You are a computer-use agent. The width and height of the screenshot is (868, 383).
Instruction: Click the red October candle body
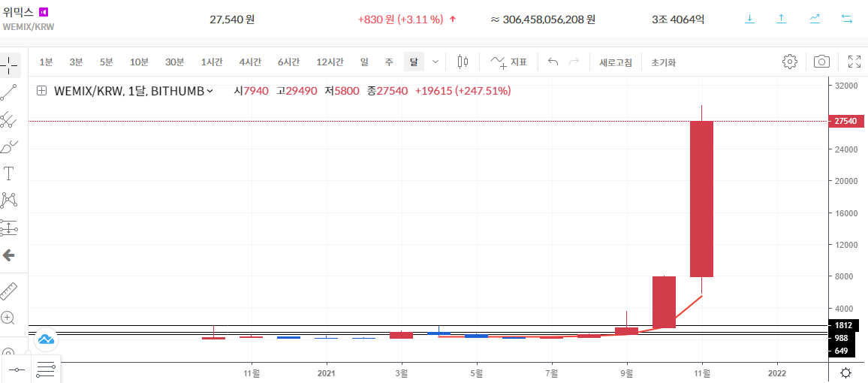click(664, 302)
